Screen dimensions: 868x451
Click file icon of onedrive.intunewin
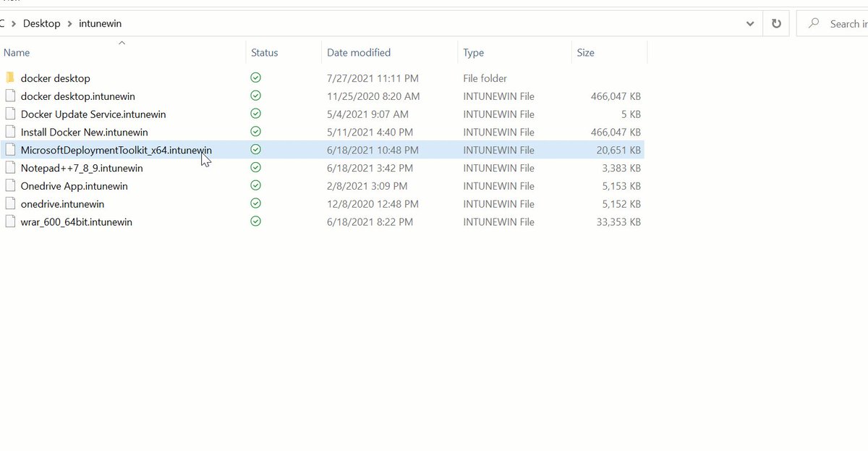10,204
